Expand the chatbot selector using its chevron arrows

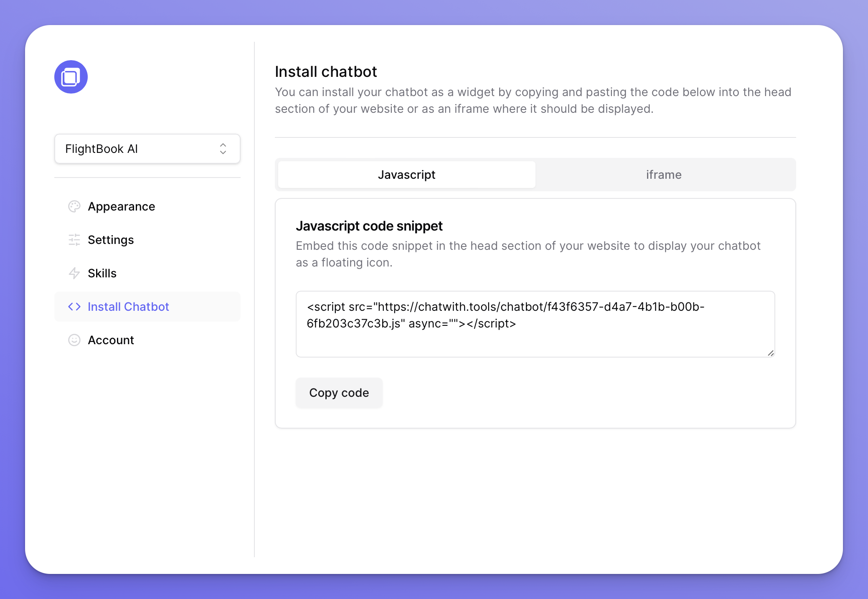point(223,149)
